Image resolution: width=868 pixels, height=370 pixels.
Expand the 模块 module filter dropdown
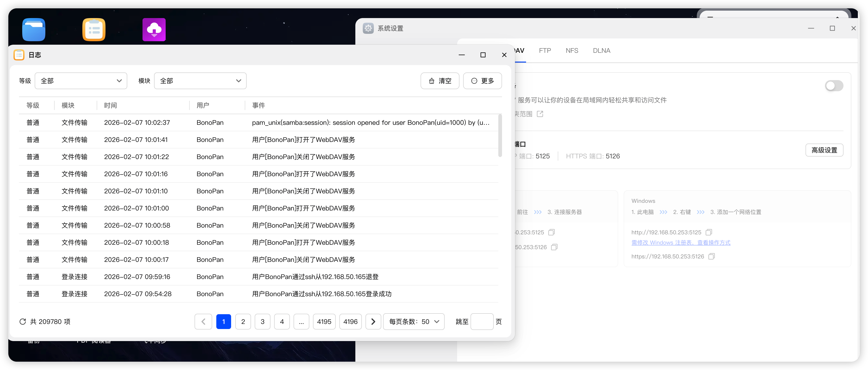point(200,81)
